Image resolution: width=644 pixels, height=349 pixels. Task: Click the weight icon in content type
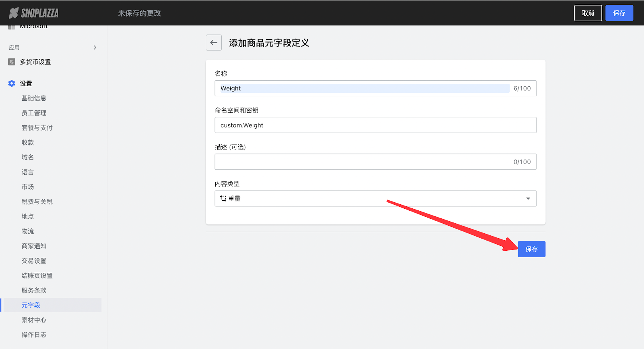223,199
